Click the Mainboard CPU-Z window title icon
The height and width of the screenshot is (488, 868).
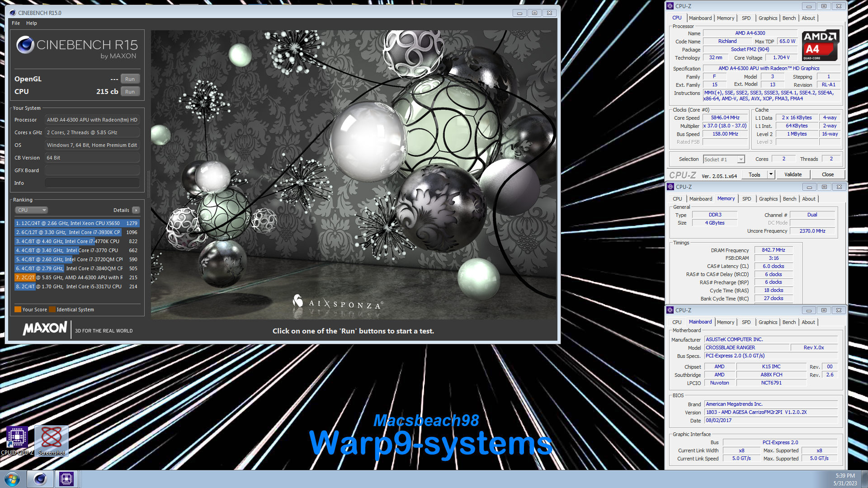tap(670, 310)
